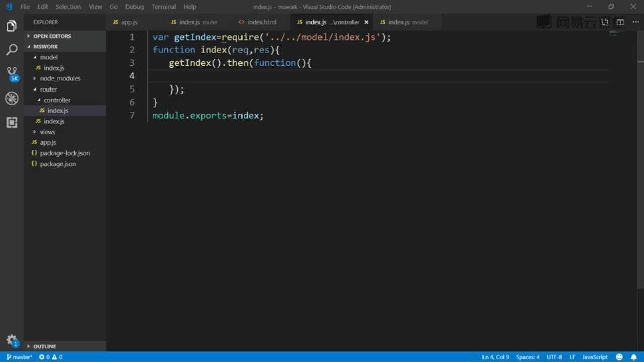Click LF end of line selector
The width and height of the screenshot is (644, 362).
(x=572, y=357)
